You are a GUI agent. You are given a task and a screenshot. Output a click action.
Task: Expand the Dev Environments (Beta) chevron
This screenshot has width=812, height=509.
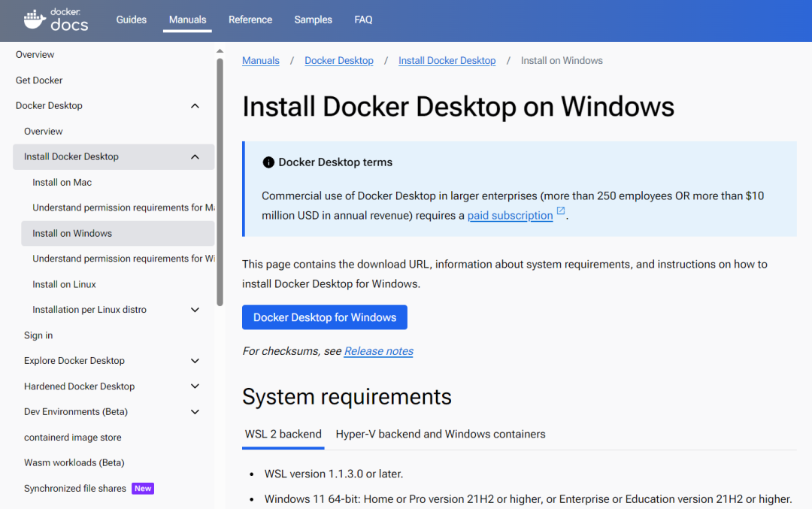click(195, 412)
